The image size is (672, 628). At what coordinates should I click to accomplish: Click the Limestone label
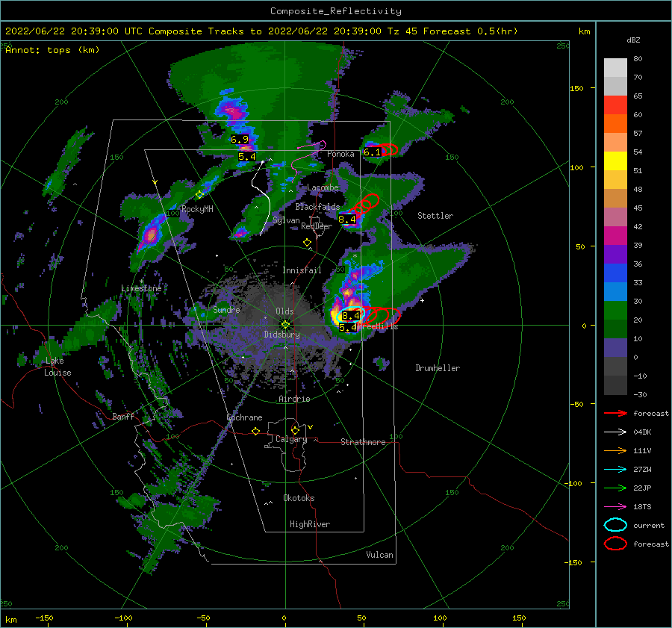[141, 288]
